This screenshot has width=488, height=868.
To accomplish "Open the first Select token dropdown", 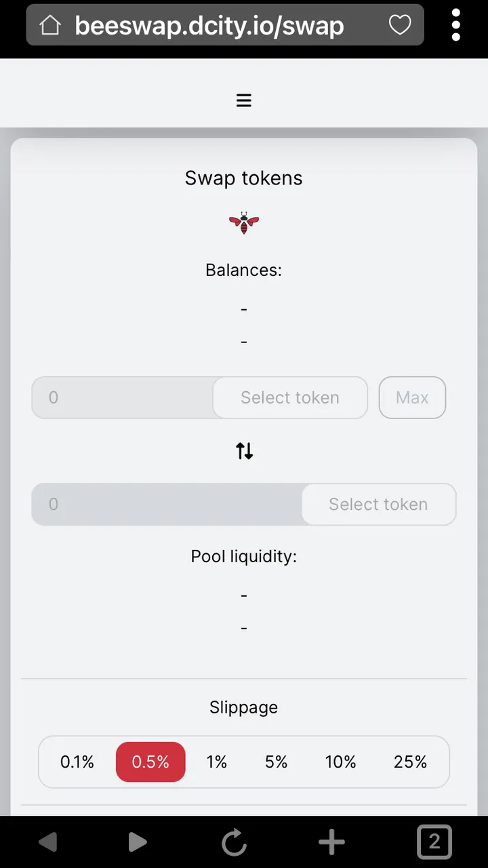I will [x=290, y=397].
